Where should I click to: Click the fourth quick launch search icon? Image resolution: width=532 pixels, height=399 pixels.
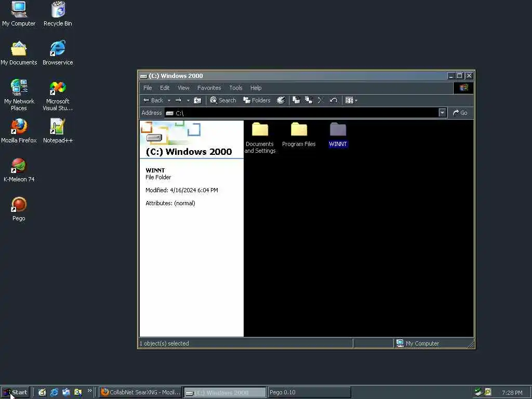[x=78, y=392]
